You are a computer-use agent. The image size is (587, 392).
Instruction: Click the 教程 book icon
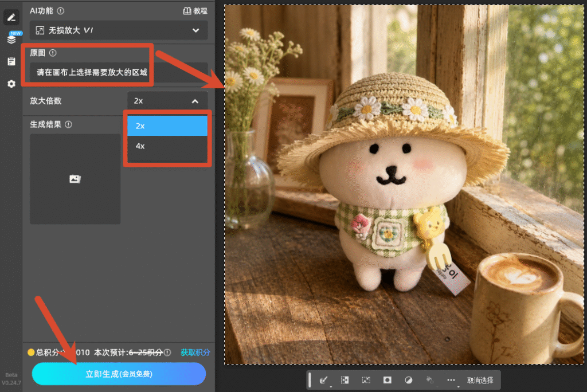[187, 11]
